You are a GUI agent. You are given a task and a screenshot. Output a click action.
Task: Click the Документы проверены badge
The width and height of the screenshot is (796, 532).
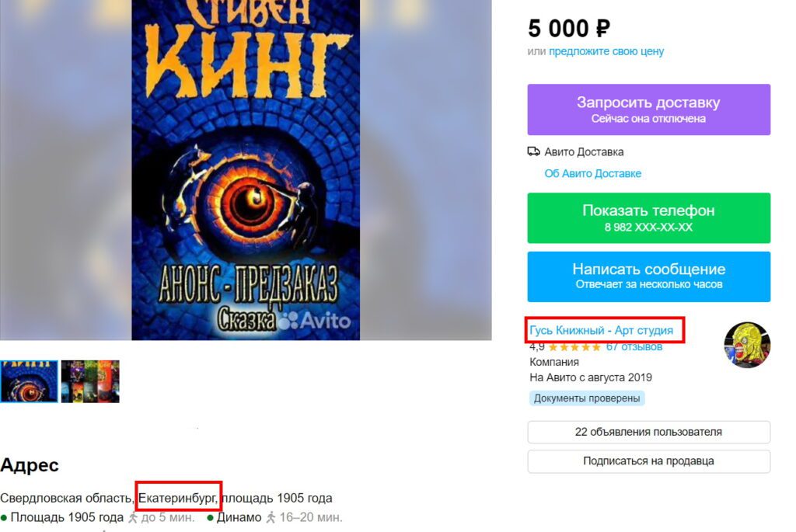[x=587, y=398]
